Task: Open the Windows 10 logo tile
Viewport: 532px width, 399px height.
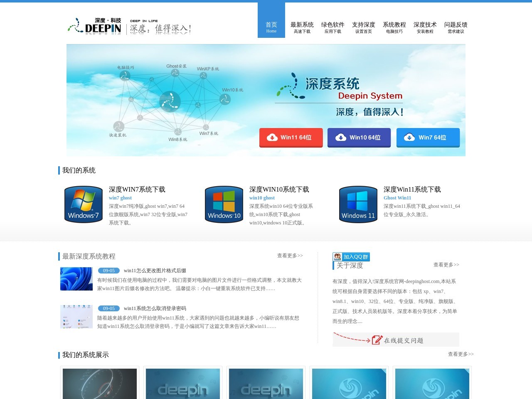Action: [x=224, y=204]
